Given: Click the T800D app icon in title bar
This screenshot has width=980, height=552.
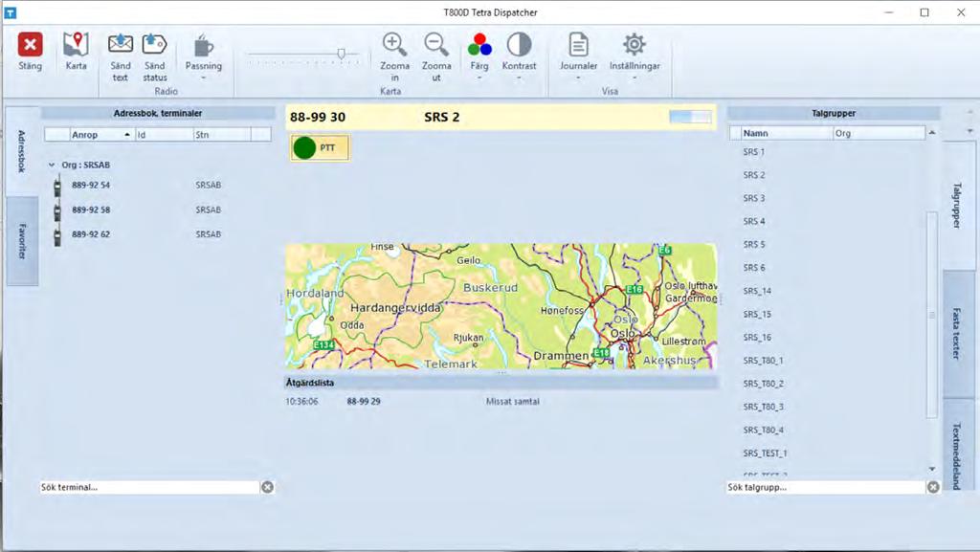Looking at the screenshot, I should (10, 12).
